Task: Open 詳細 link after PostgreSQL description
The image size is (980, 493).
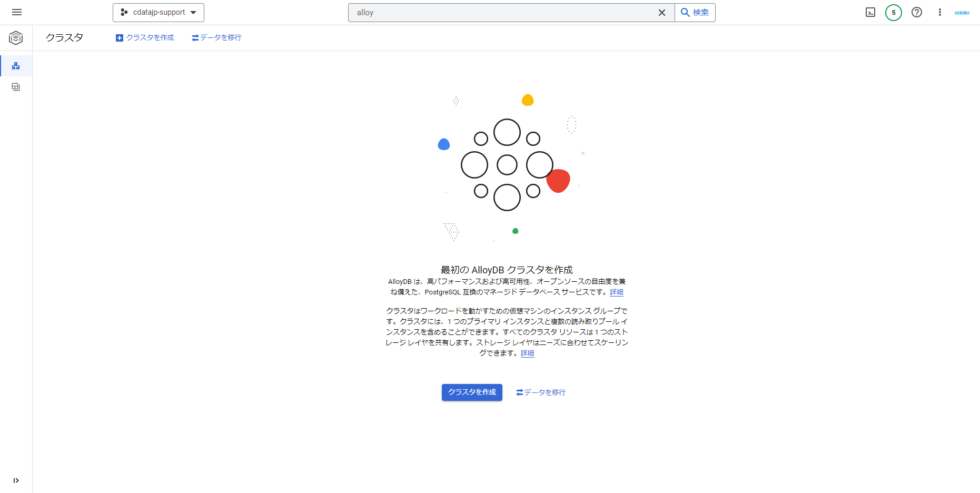Action: [617, 292]
